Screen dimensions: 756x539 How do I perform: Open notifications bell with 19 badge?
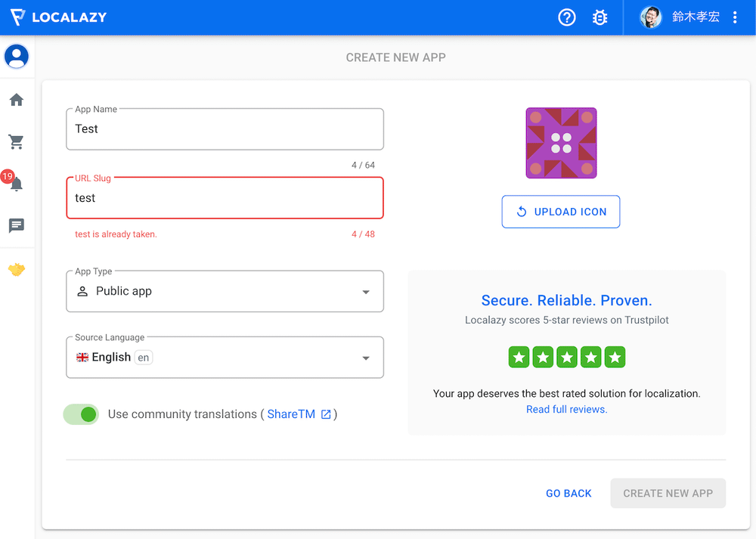tap(17, 184)
